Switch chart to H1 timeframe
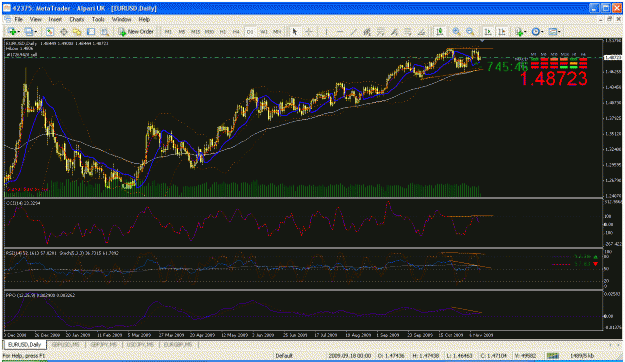Screen dimensions: 625x362 point(223,31)
